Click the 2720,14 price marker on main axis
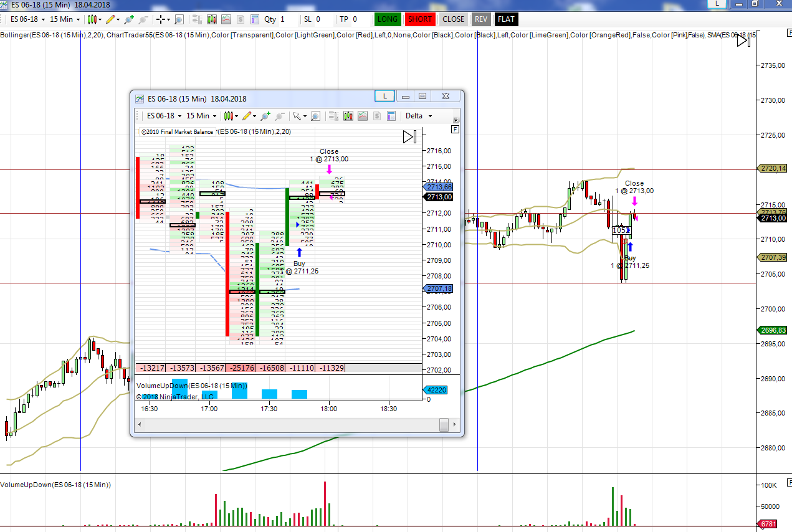Viewport: 792px width, 532px height. pos(771,168)
